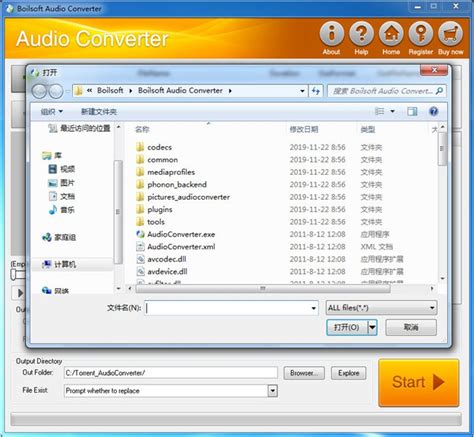Click the navigation pane vertical scrollbar
The width and height of the screenshot is (474, 437).
pyautogui.click(x=118, y=211)
